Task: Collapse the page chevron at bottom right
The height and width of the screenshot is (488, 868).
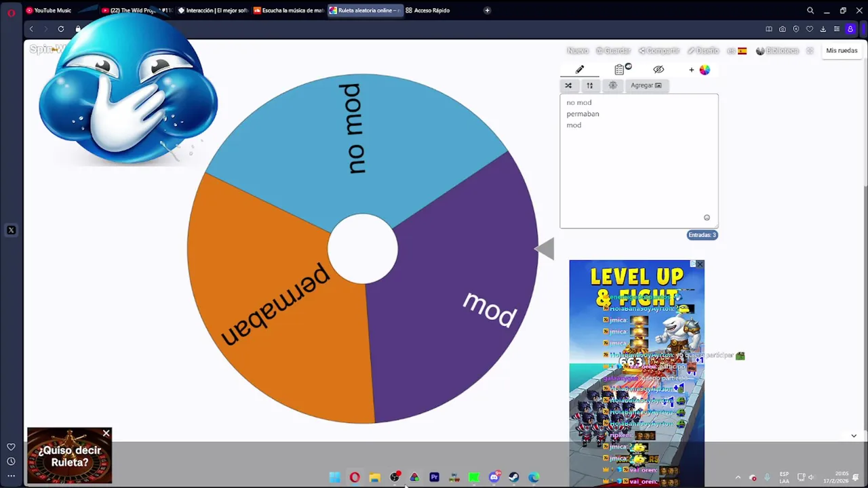Action: [x=854, y=436]
